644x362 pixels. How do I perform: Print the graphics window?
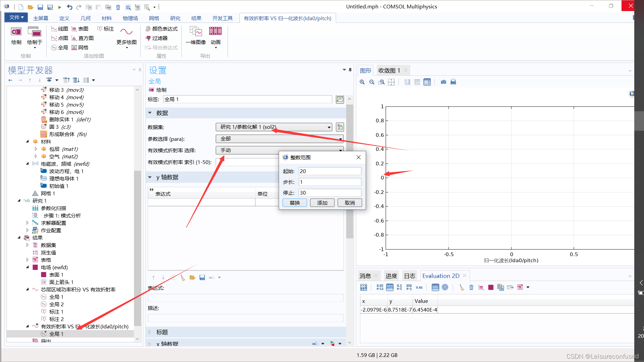453,82
